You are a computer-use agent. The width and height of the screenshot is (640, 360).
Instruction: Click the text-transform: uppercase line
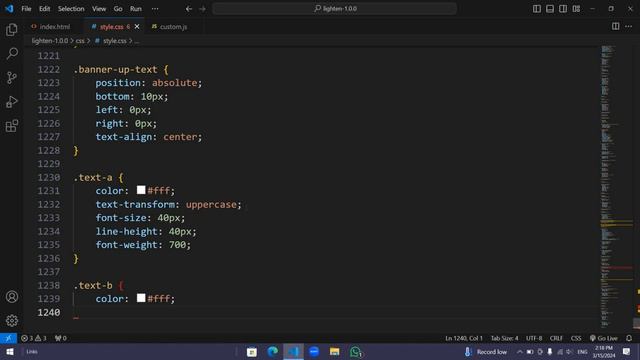[169, 204]
